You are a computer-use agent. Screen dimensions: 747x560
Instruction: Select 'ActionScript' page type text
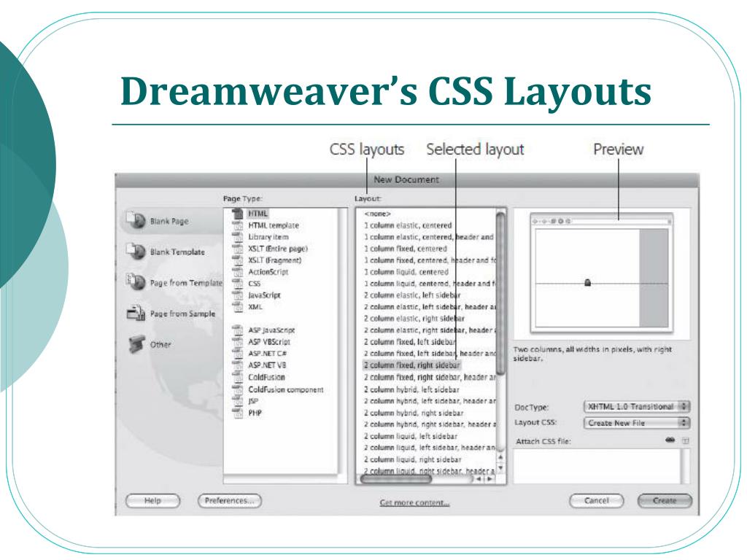268,271
